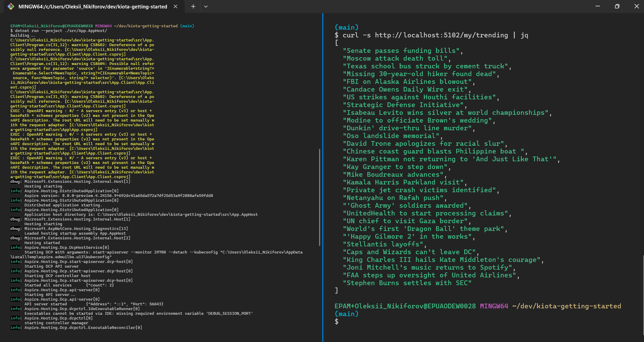Viewport: 644px width, 342px height.
Task: Click "Private jet crash victims identified" entry
Action: click(421, 190)
